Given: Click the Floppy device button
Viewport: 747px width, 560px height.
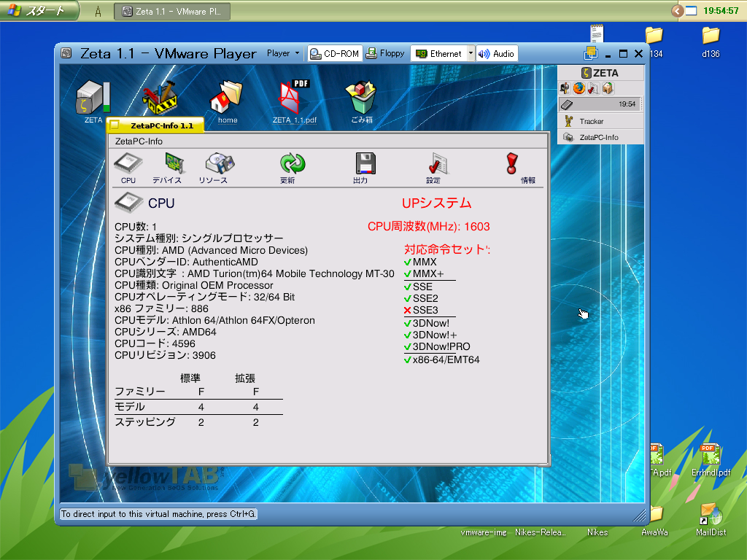Looking at the screenshot, I should pyautogui.click(x=385, y=53).
